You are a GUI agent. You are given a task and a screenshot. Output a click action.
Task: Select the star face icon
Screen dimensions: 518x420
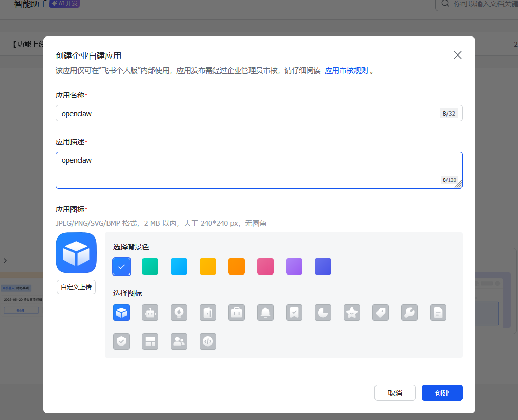coord(352,313)
